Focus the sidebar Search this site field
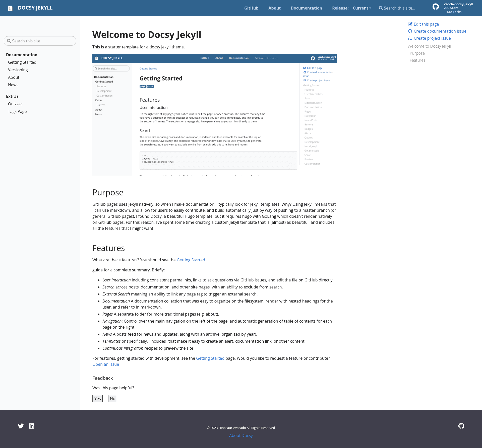The image size is (482, 448). pyautogui.click(x=40, y=41)
